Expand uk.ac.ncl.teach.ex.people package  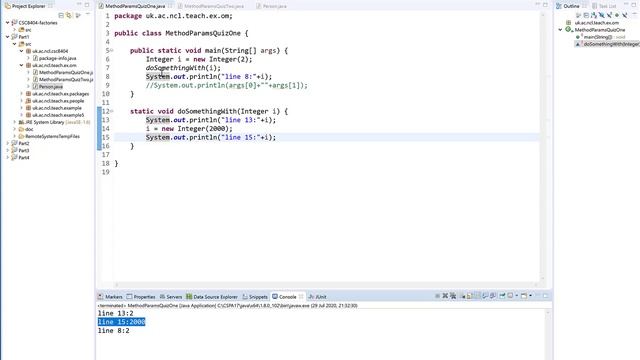click(x=22, y=101)
